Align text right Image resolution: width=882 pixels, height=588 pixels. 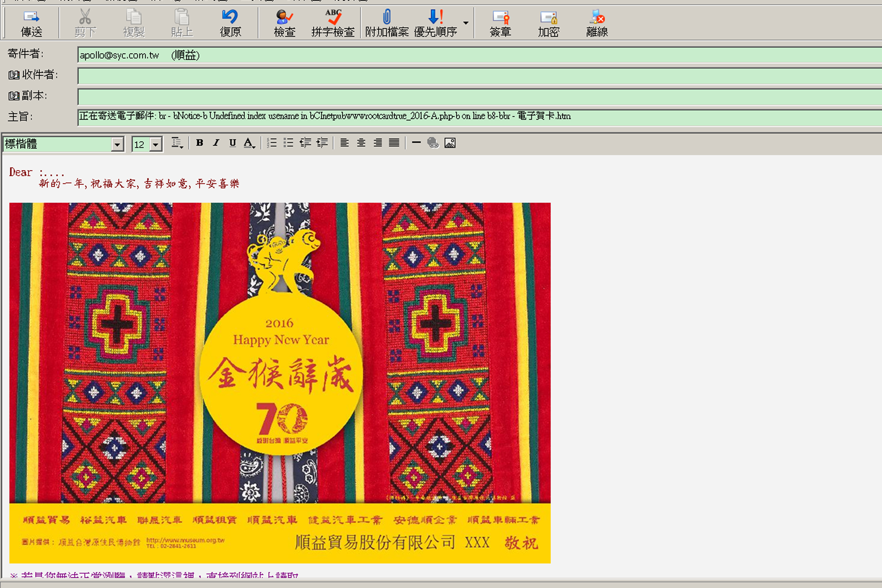coord(378,143)
